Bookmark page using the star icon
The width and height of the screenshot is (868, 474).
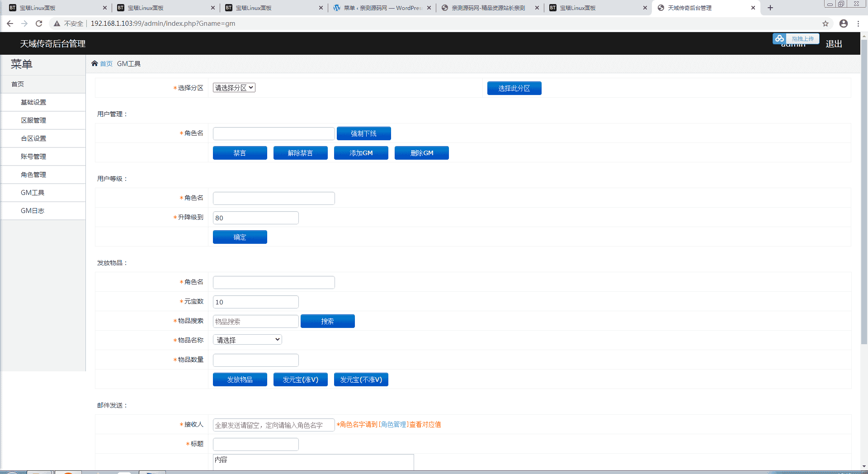tap(826, 24)
